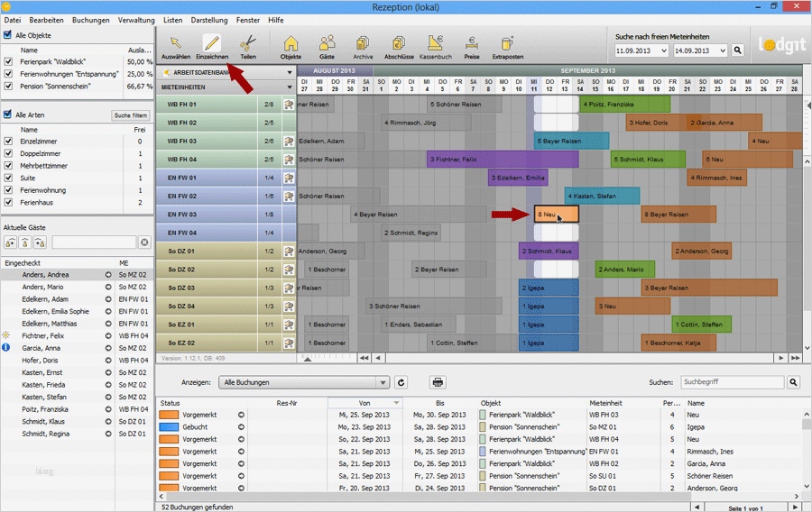Click the first guest icon under Aktuelle Gäste
812x512 pixels.
tap(10, 242)
